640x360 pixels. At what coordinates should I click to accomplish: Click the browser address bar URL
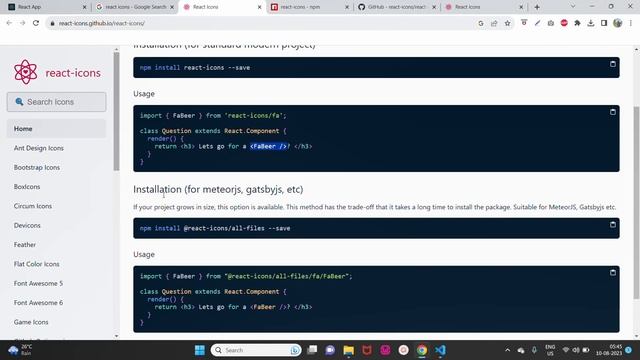point(102,23)
